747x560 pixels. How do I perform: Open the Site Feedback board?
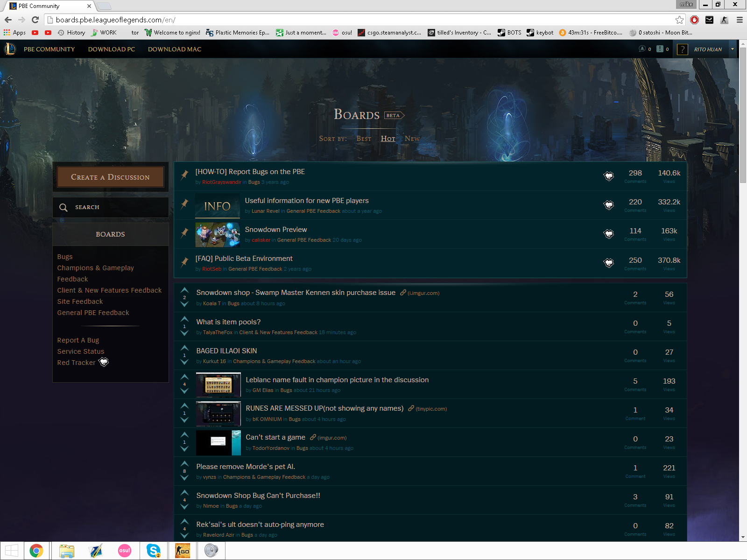click(80, 301)
